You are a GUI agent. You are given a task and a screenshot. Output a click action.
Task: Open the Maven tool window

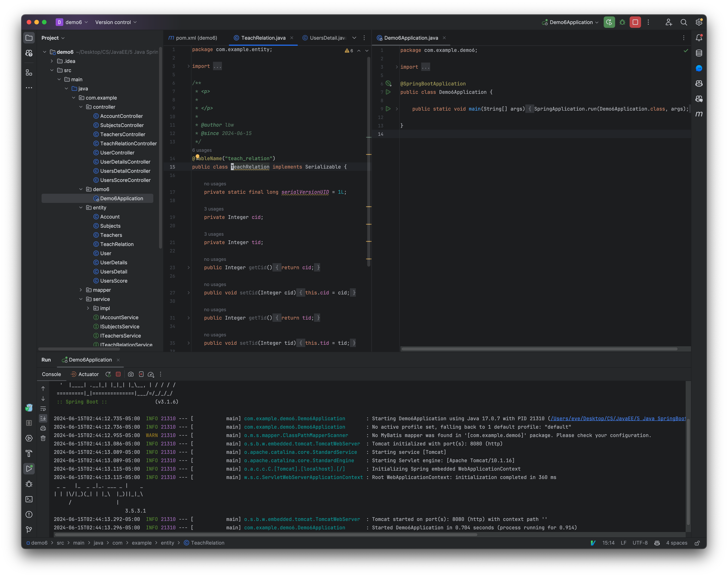click(x=699, y=114)
